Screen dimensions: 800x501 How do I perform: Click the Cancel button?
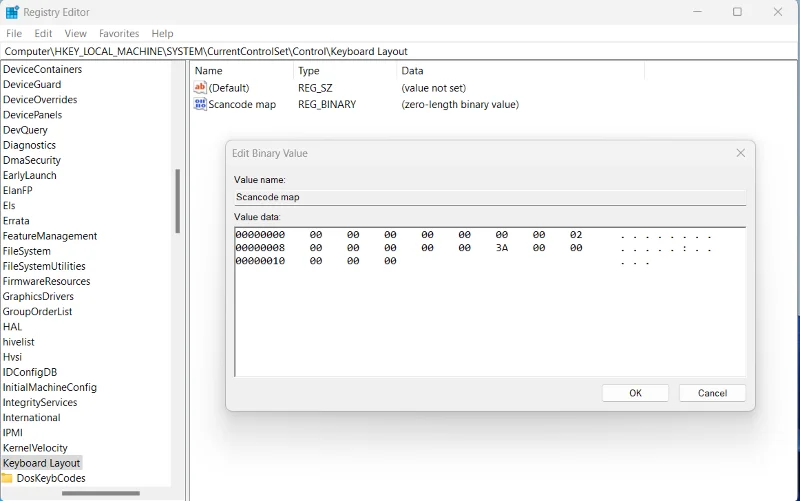point(712,393)
